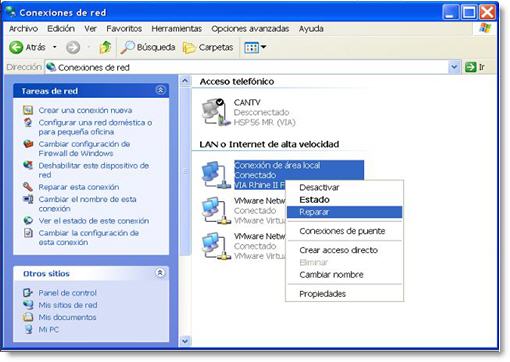Click the Panel de control icon
Screen dimensions: 510x362
28,293
